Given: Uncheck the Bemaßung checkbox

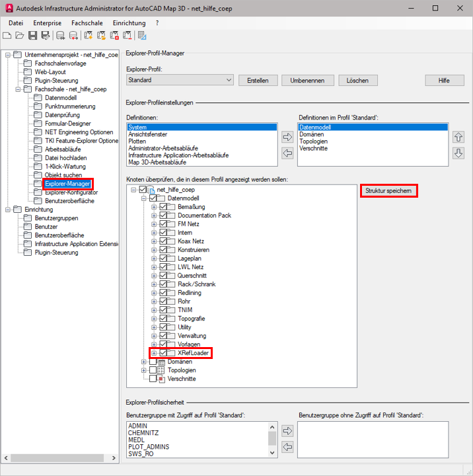Looking at the screenshot, I should (x=163, y=207).
